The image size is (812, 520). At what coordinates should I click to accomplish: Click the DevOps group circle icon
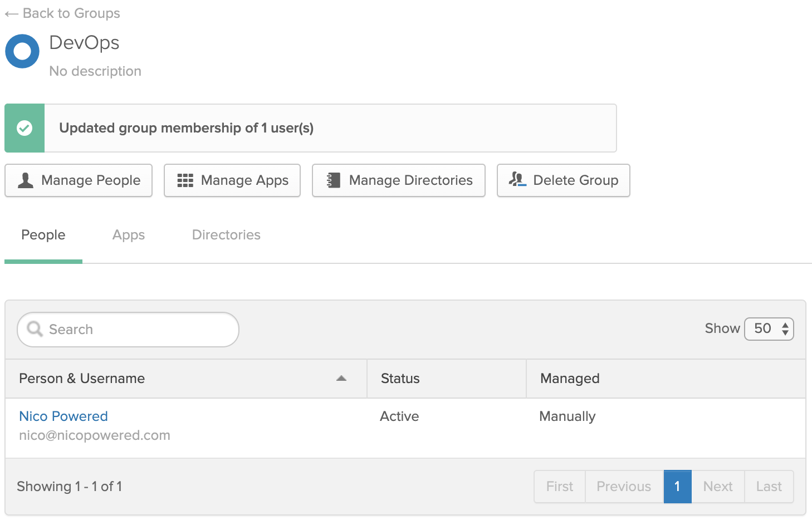(22, 51)
